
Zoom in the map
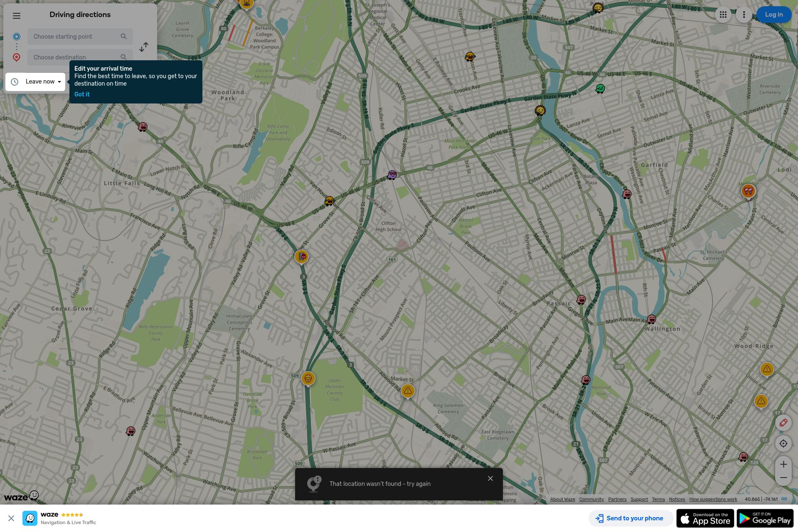783,464
